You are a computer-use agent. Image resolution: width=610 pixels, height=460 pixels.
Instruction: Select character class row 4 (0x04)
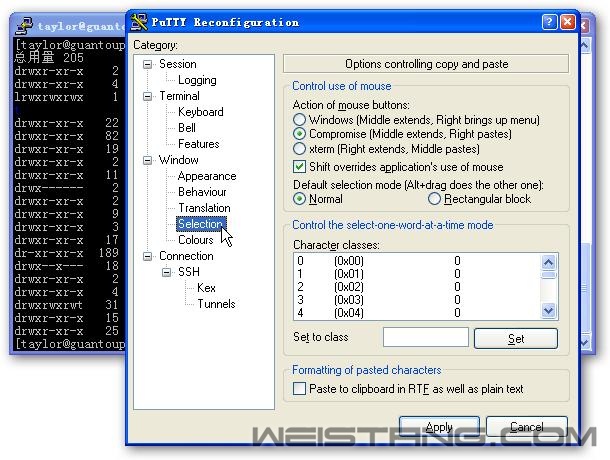[417, 313]
